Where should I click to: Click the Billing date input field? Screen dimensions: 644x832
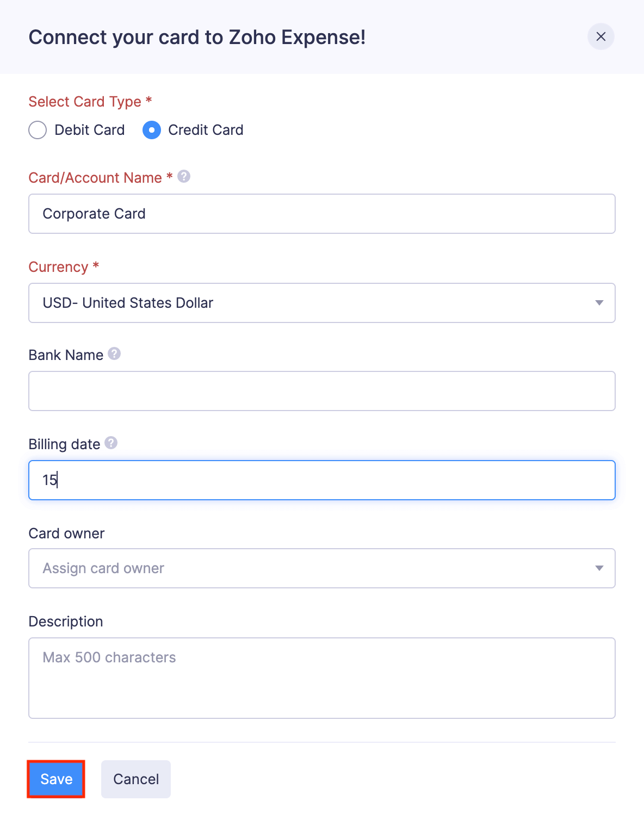pyautogui.click(x=322, y=480)
